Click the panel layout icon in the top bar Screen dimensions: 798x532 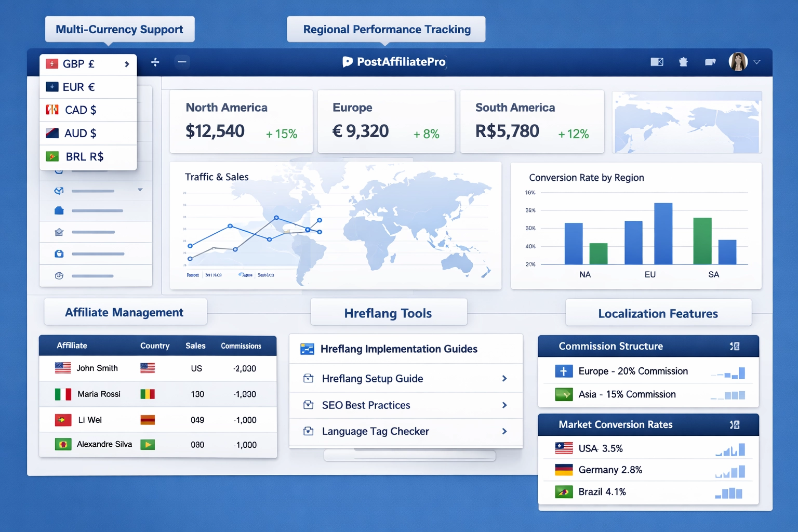tap(656, 61)
